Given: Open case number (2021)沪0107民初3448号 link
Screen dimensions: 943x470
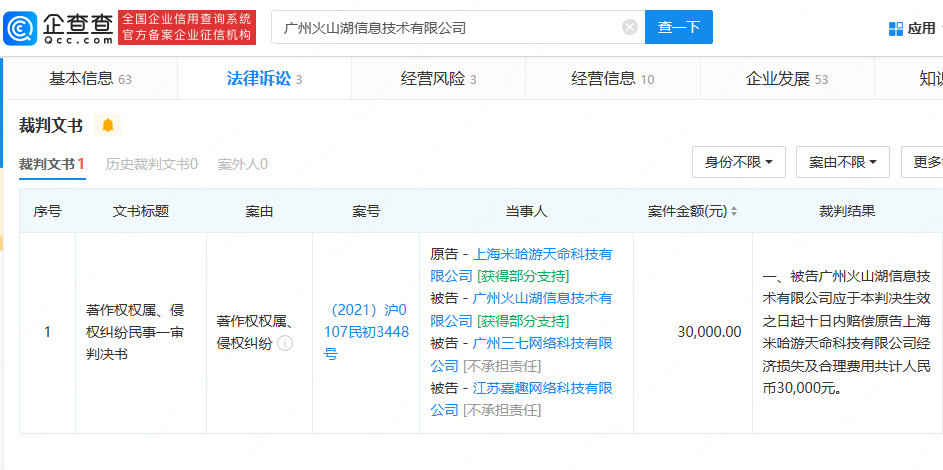Looking at the screenshot, I should pos(366,332).
